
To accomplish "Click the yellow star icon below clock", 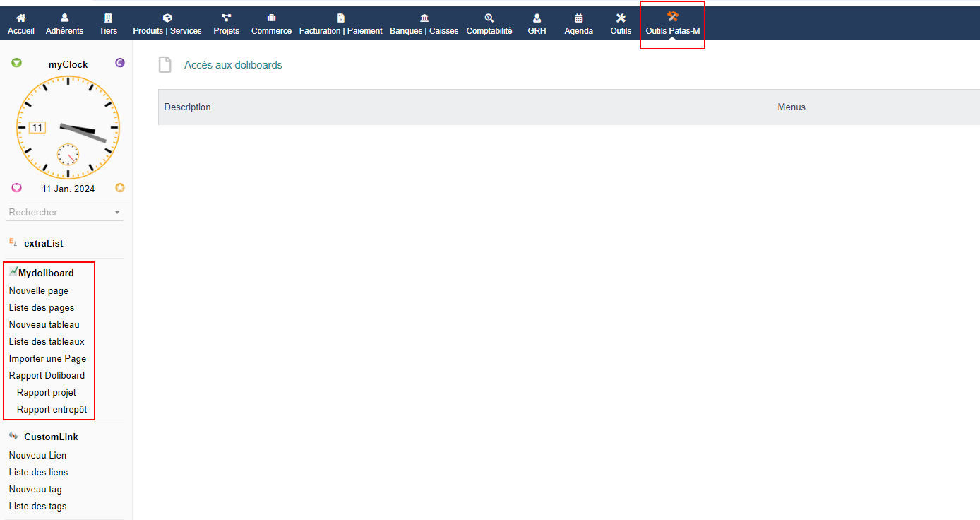I will [120, 188].
